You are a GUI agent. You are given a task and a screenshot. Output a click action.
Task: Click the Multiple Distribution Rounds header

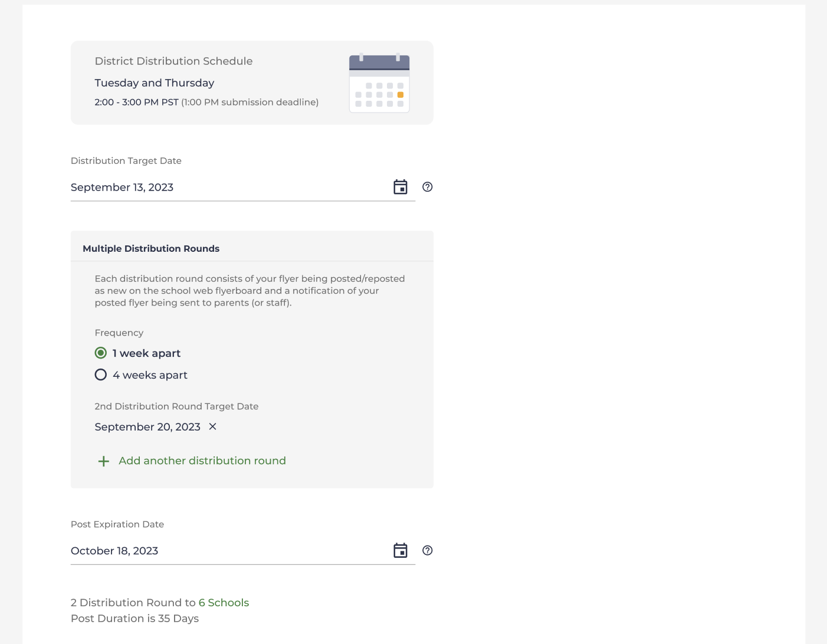[x=151, y=249]
